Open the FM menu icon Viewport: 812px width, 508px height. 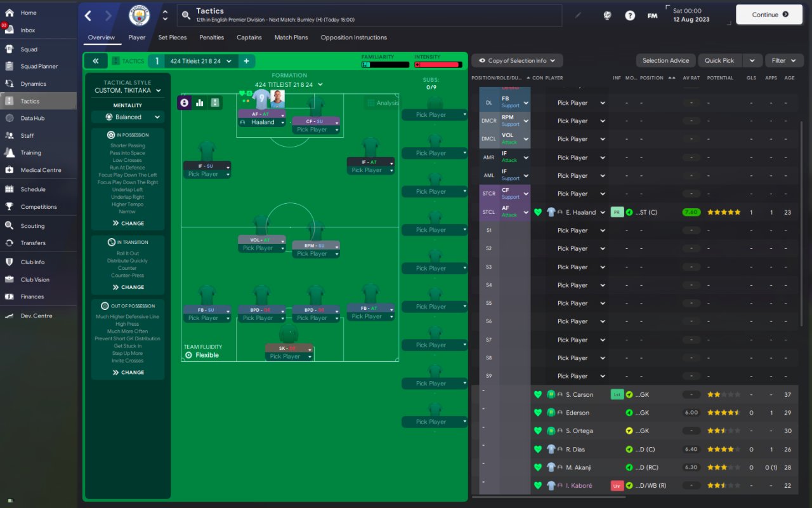point(652,15)
